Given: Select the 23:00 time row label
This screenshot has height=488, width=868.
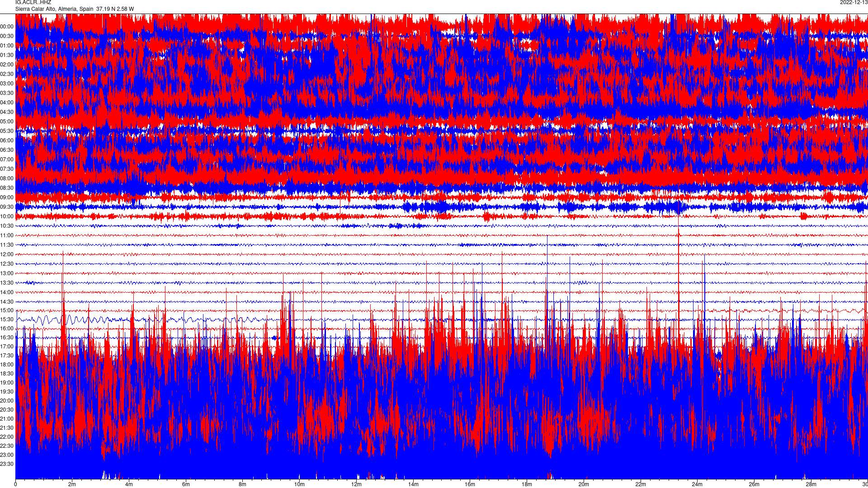Looking at the screenshot, I should click(7, 455).
